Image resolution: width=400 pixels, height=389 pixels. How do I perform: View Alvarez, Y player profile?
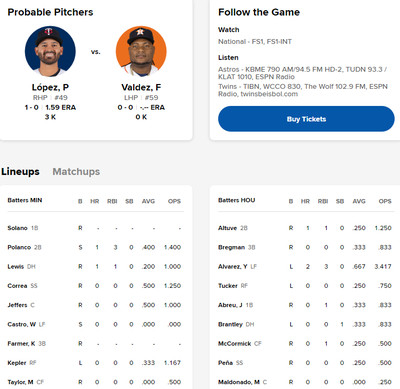(x=233, y=266)
